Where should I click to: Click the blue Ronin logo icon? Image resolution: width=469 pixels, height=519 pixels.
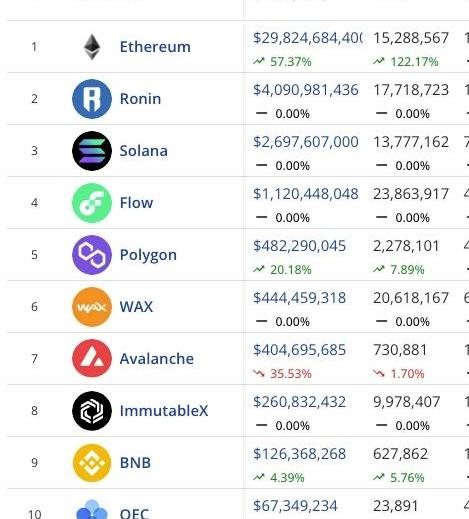(92, 99)
